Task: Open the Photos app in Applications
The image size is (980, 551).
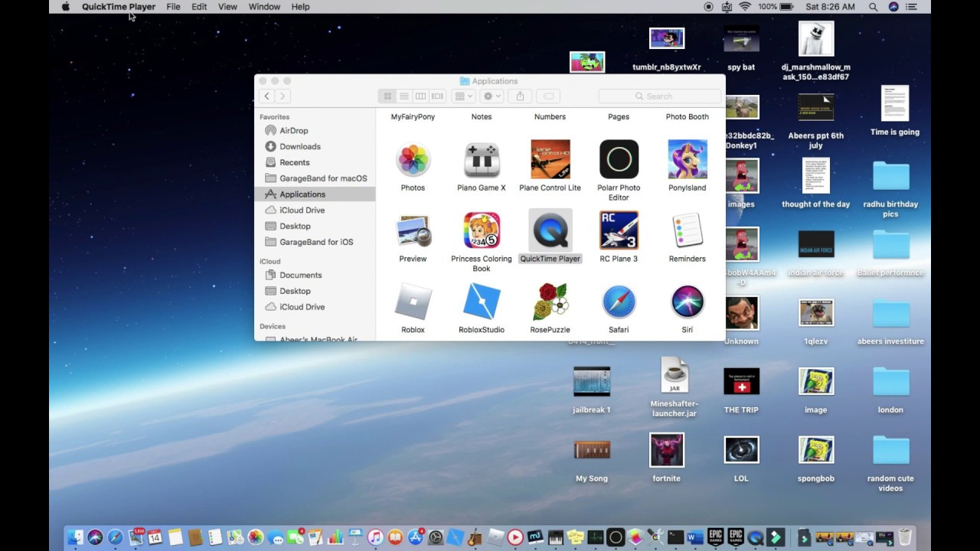Action: [413, 160]
